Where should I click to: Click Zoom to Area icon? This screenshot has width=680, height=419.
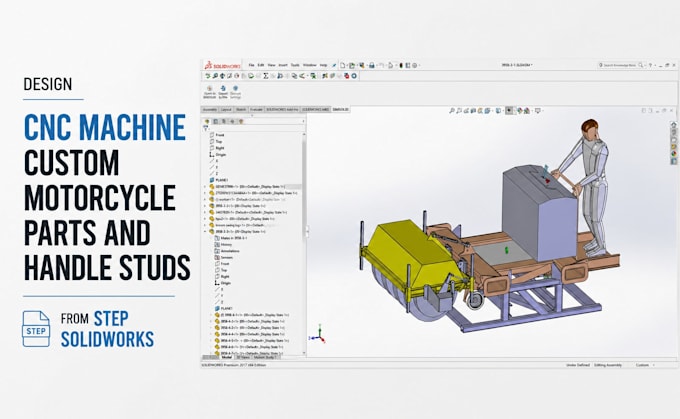(x=459, y=111)
